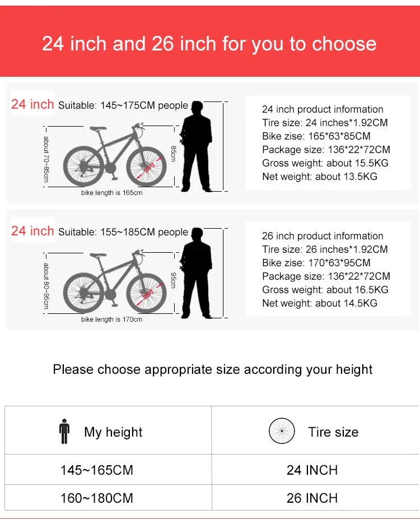
Task: Click the red wheel diameter arrow on lower bike
Action: (x=149, y=293)
